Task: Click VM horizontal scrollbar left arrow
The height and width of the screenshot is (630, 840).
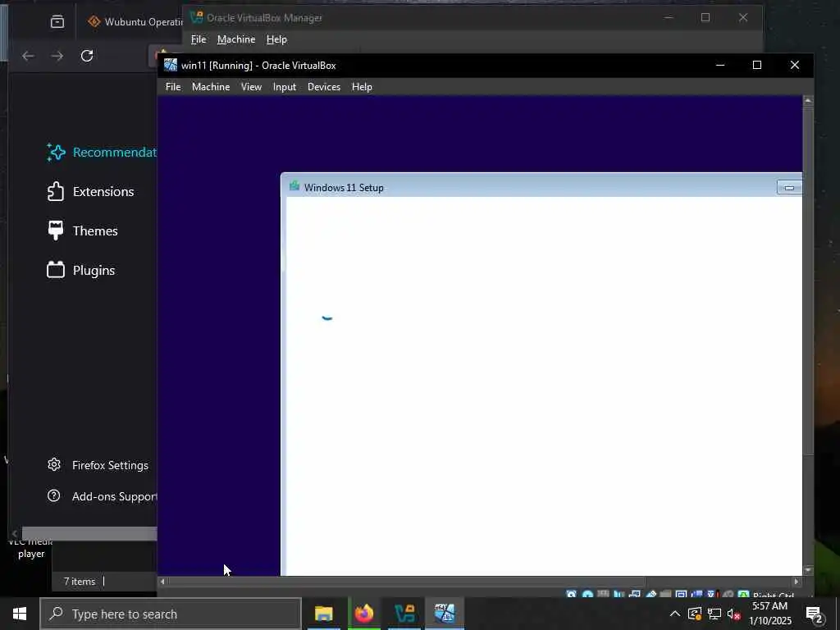Action: 163,582
